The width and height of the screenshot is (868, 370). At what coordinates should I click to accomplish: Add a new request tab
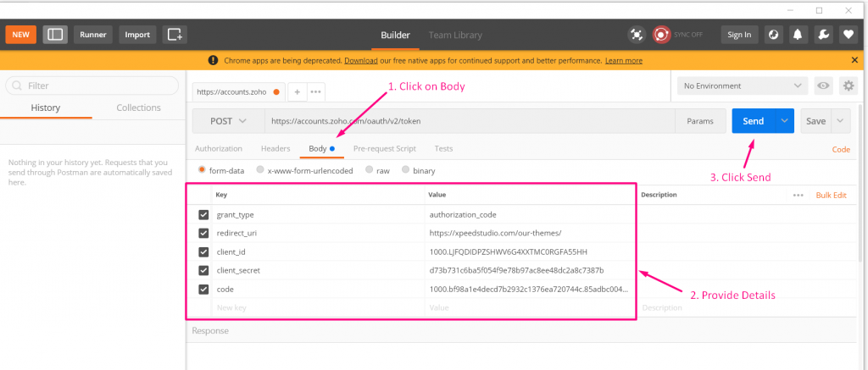coord(297,91)
